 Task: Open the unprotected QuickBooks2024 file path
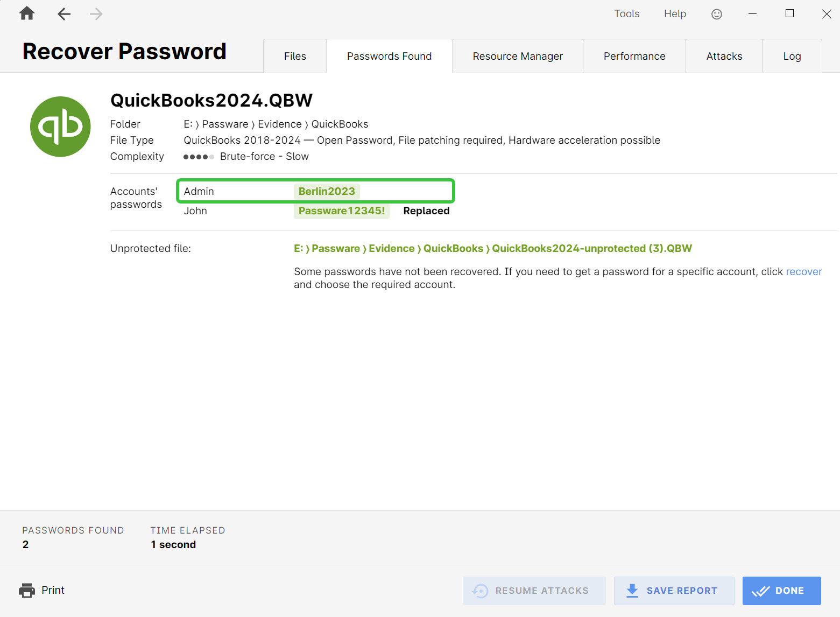pyautogui.click(x=492, y=248)
